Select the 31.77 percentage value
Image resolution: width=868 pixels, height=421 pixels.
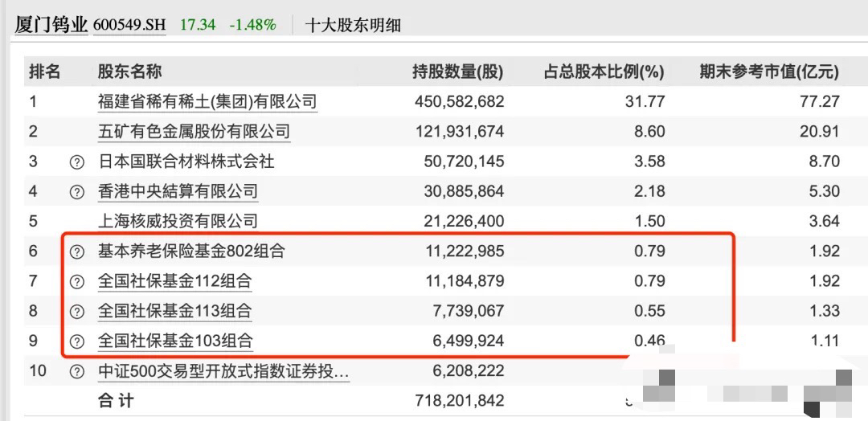[x=645, y=102]
